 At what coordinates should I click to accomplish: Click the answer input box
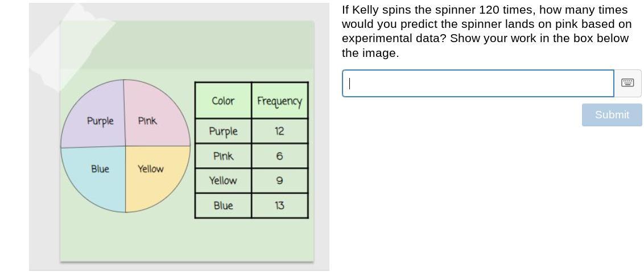pyautogui.click(x=478, y=84)
